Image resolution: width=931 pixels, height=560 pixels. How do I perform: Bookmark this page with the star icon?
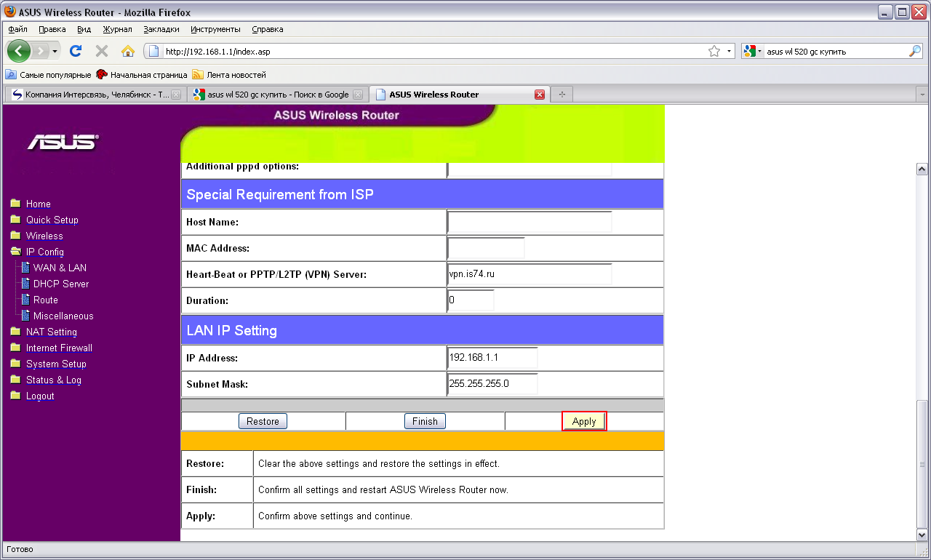714,52
